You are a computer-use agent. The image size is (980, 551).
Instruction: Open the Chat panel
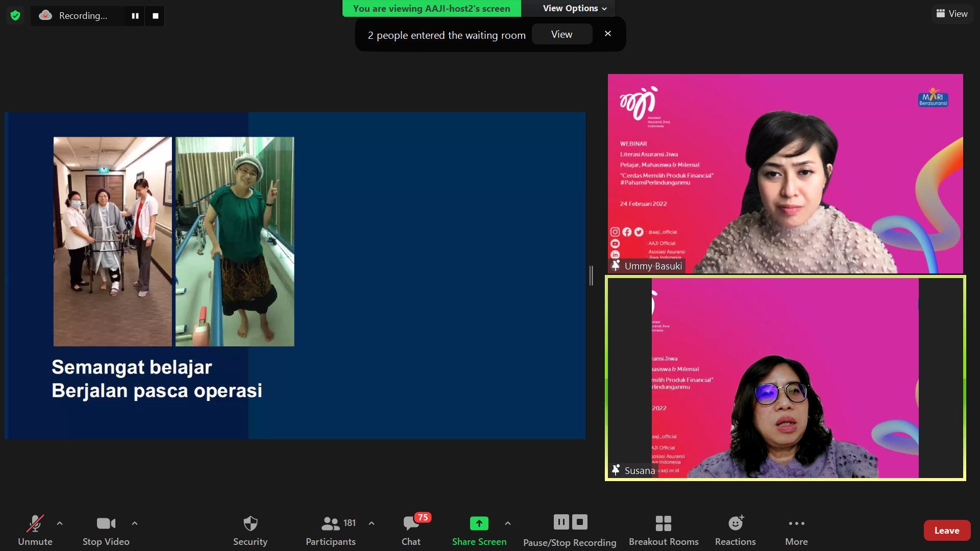point(411,531)
